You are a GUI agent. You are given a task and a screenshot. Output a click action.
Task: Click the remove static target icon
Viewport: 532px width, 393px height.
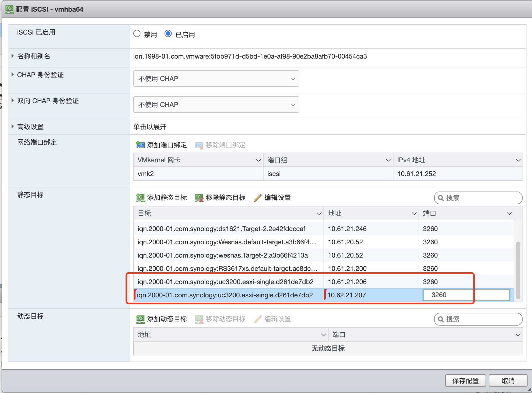pyautogui.click(x=199, y=198)
